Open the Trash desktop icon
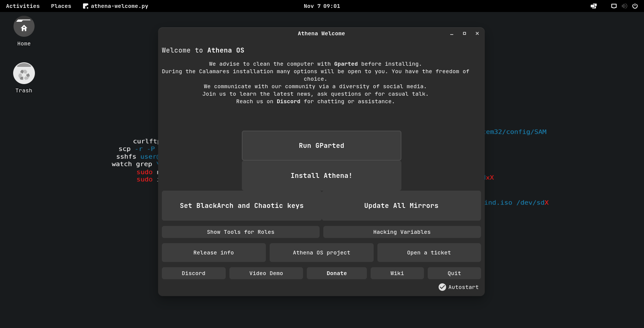The width and height of the screenshot is (644, 328). click(x=24, y=74)
